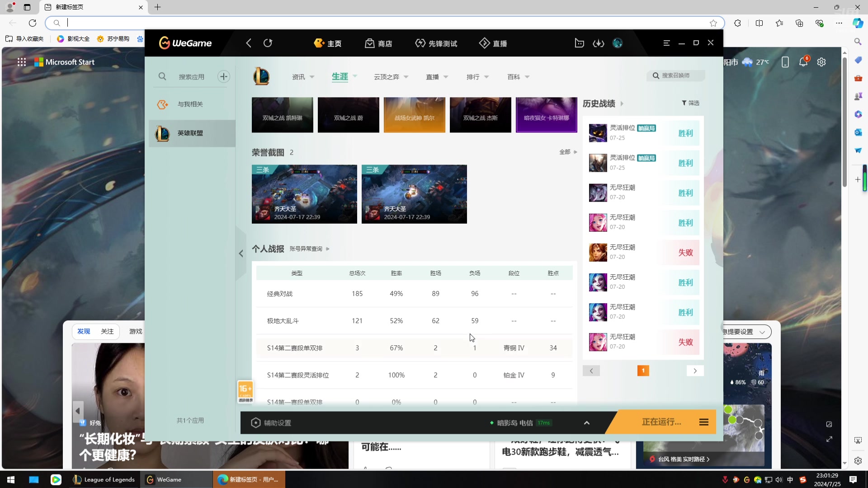Click the 搜索应用 search field
Screen dimensions: 868x488
(x=192, y=77)
